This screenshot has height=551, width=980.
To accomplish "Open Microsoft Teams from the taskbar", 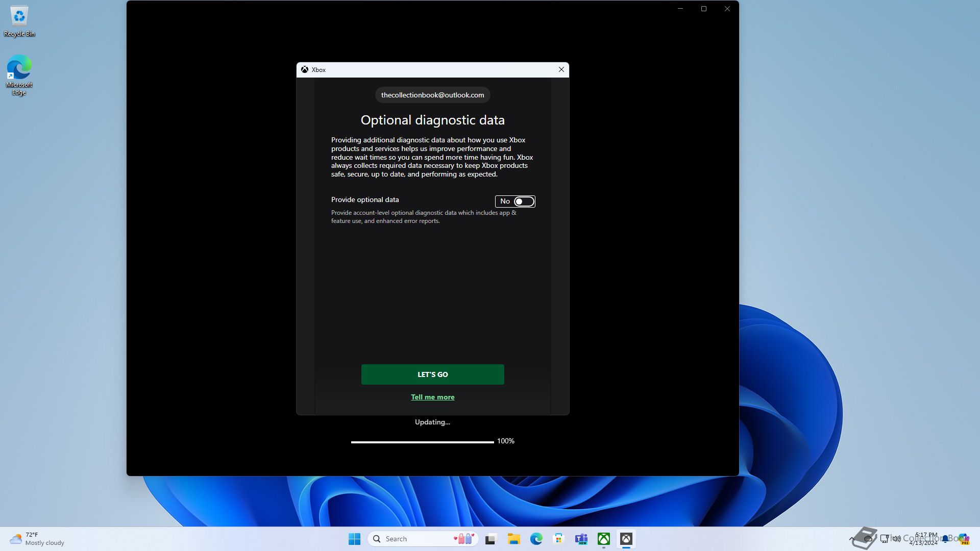I will click(581, 539).
